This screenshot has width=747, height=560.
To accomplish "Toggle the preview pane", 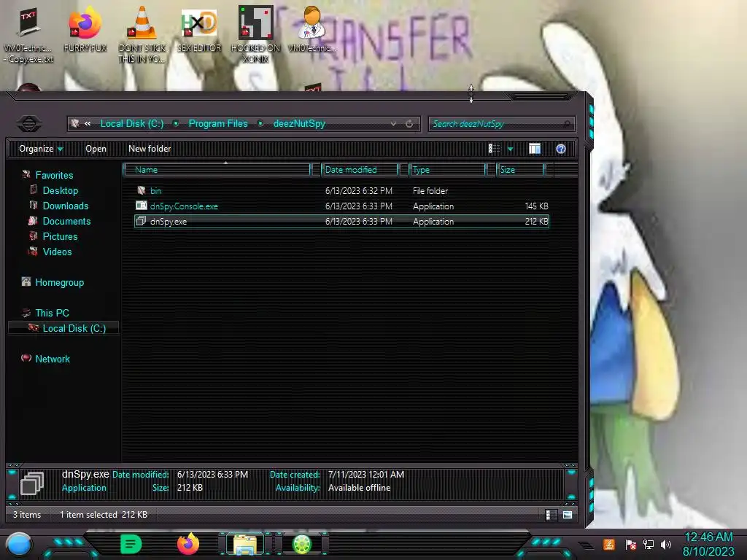I will pos(535,149).
